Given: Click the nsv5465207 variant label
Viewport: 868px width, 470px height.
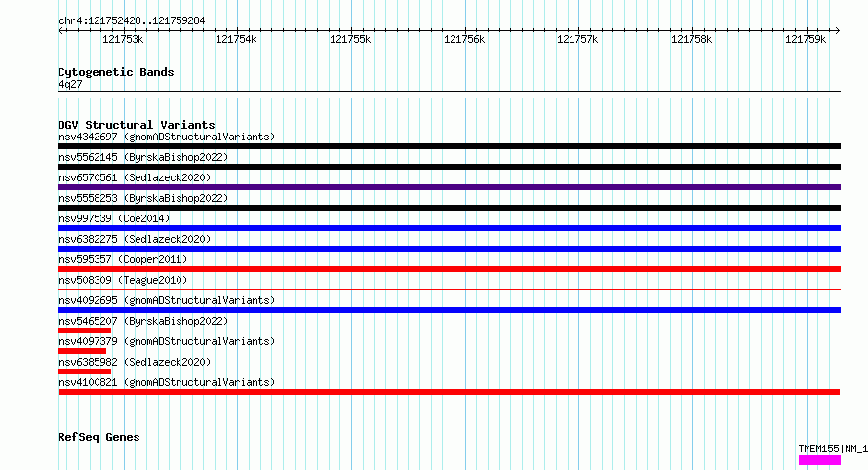Looking at the screenshot, I should click(143, 321).
